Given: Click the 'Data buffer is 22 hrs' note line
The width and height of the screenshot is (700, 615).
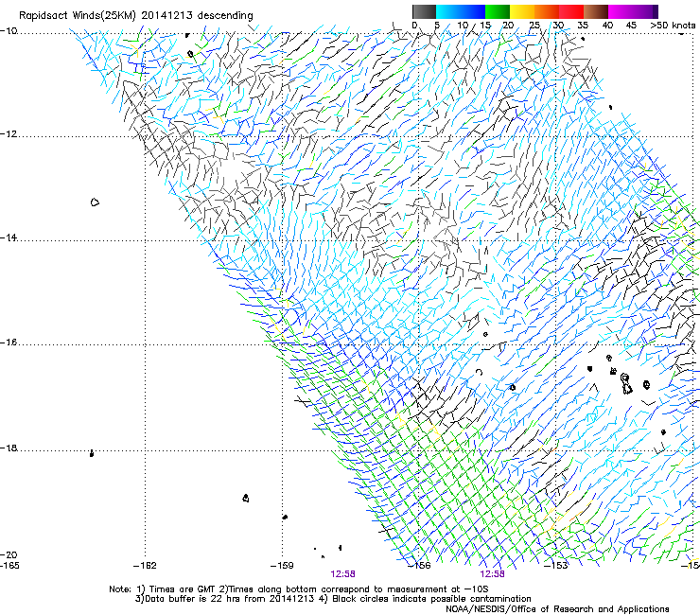Looking at the screenshot, I should (x=333, y=599).
